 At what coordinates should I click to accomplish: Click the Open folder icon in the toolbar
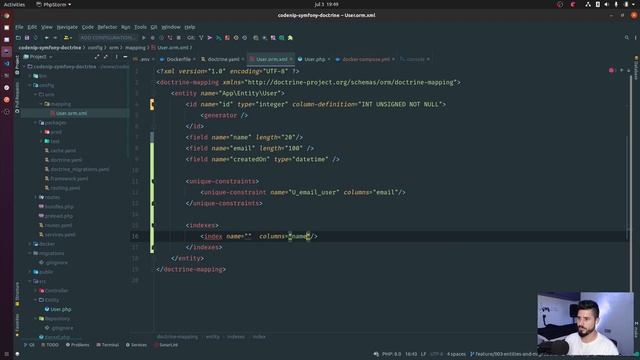coord(18,38)
